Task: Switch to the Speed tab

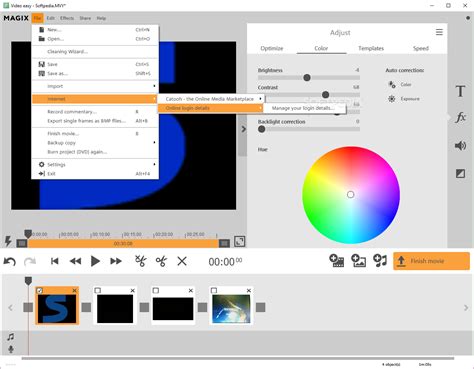Action: (421, 48)
